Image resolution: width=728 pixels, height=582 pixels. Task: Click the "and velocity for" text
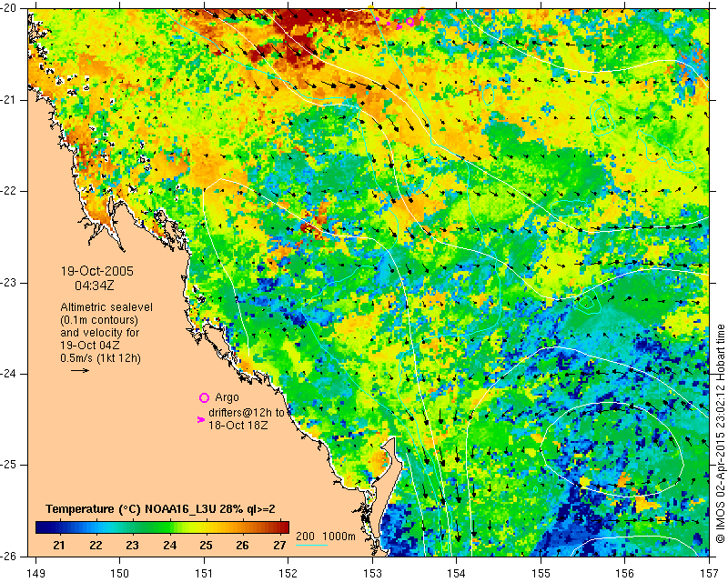pos(99,333)
